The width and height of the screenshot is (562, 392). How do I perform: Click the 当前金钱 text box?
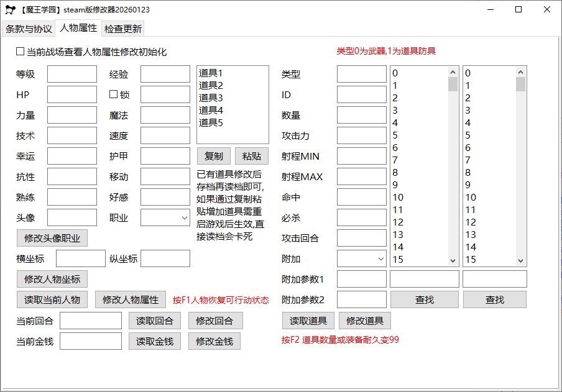91,341
